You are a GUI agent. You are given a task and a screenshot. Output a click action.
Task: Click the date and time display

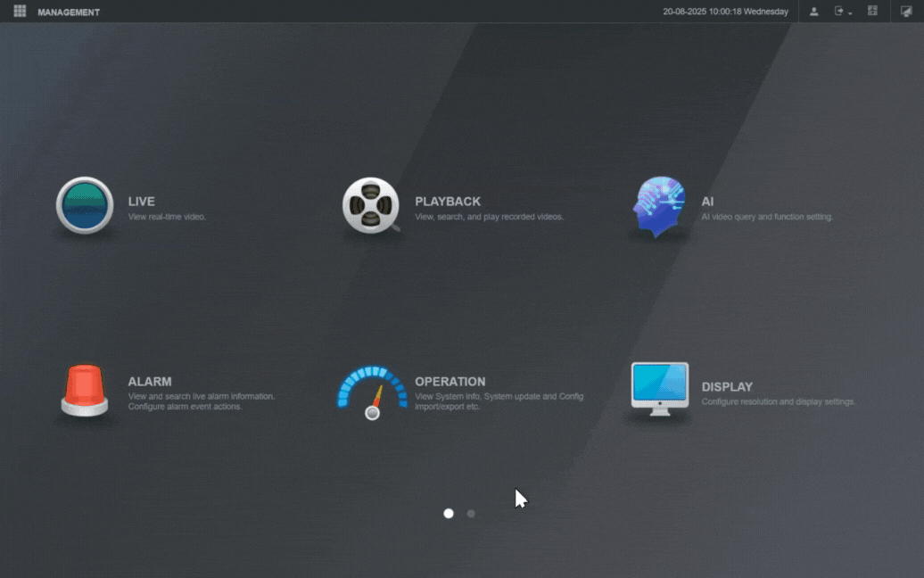(x=725, y=12)
